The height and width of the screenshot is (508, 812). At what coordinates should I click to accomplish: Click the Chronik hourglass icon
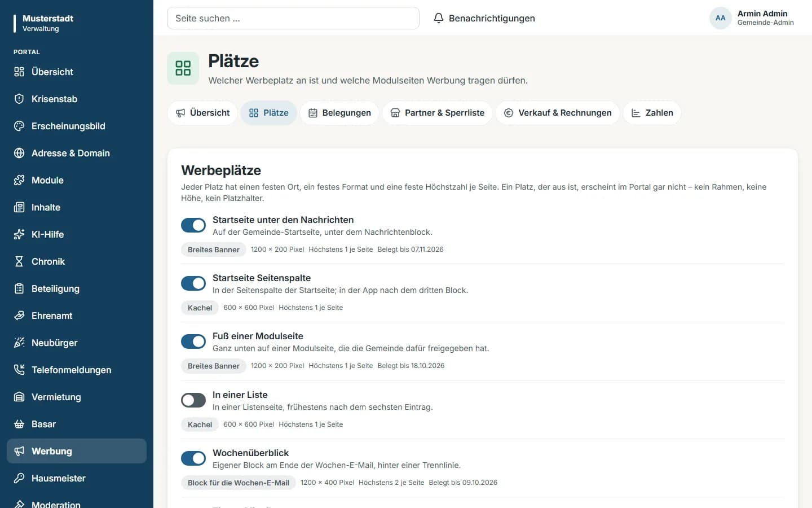19,261
